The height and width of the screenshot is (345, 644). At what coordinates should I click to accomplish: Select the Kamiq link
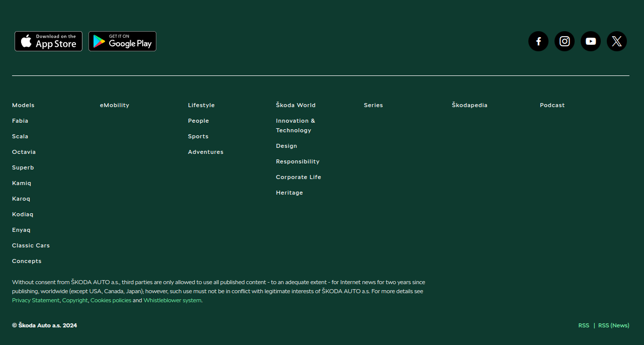[22, 183]
